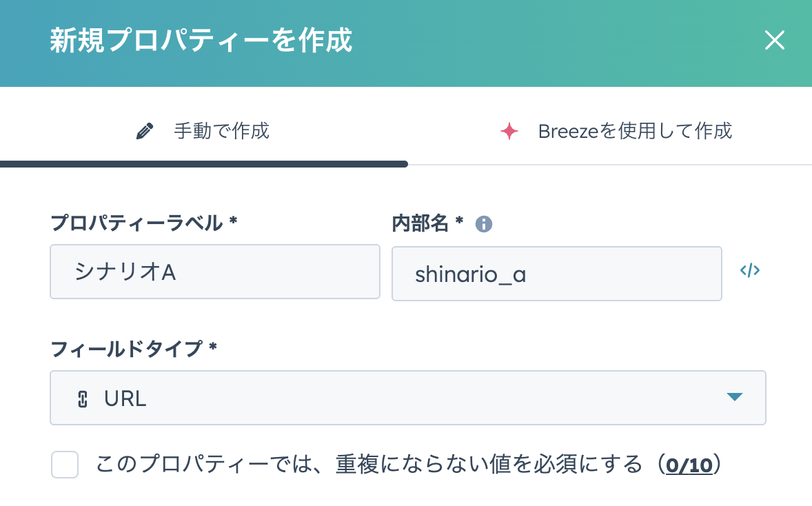Show info tooltip next to 内部名
Screen dimensions: 812x506
click(x=484, y=224)
